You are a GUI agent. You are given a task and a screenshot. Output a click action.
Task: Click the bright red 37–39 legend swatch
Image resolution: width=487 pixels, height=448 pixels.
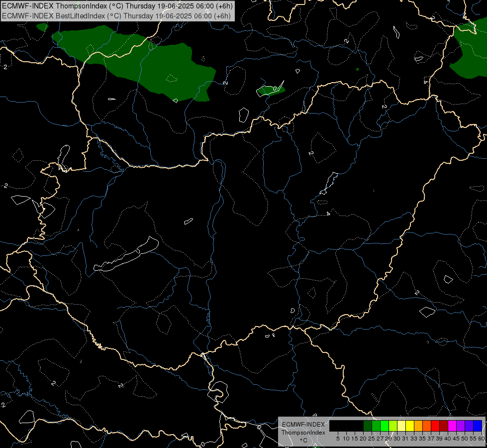(x=435, y=426)
